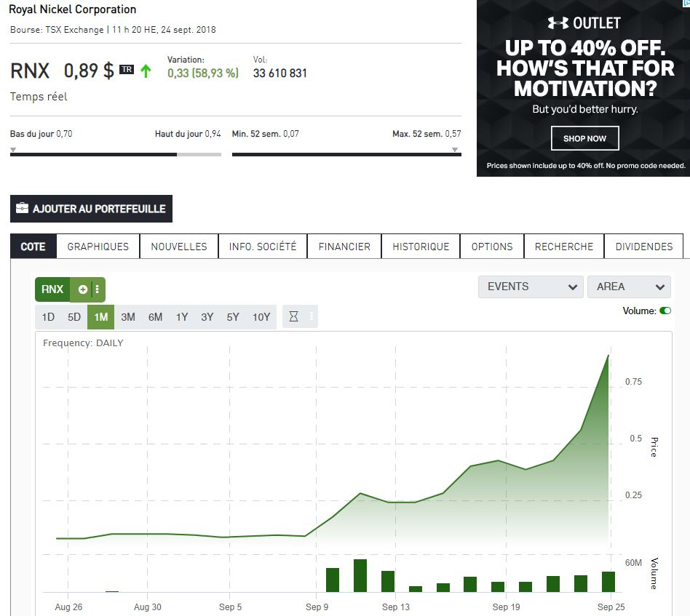Click the hourglass custom date range icon
This screenshot has height=616, width=690.
pyautogui.click(x=293, y=316)
